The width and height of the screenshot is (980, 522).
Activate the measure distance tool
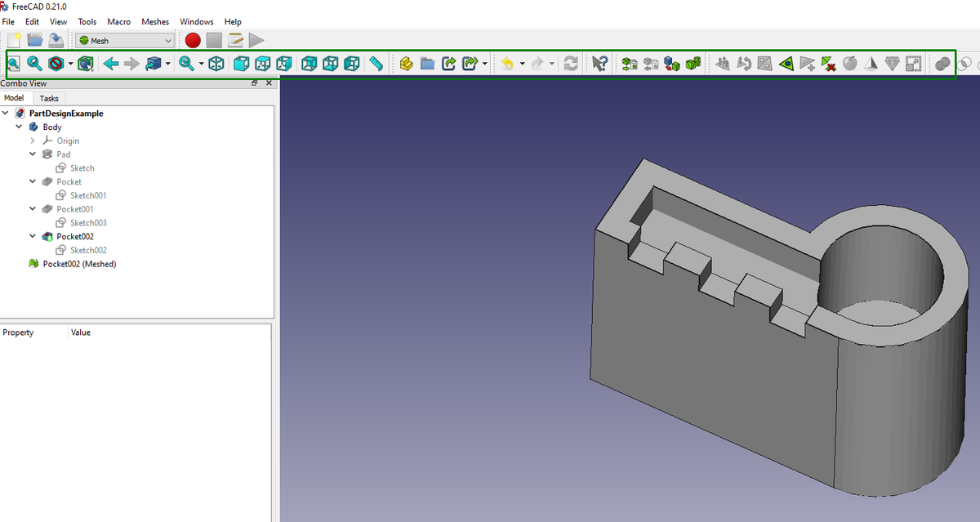pyautogui.click(x=376, y=63)
